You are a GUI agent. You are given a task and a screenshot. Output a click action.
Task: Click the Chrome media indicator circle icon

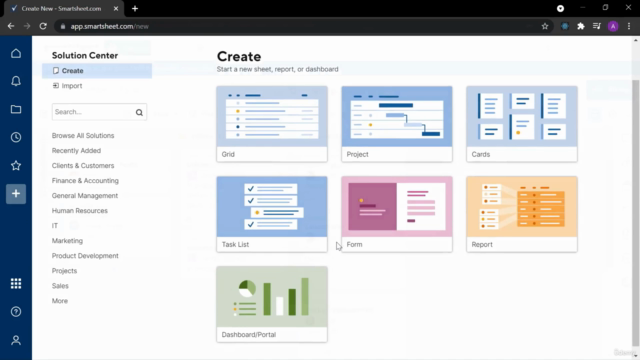pos(560,9)
